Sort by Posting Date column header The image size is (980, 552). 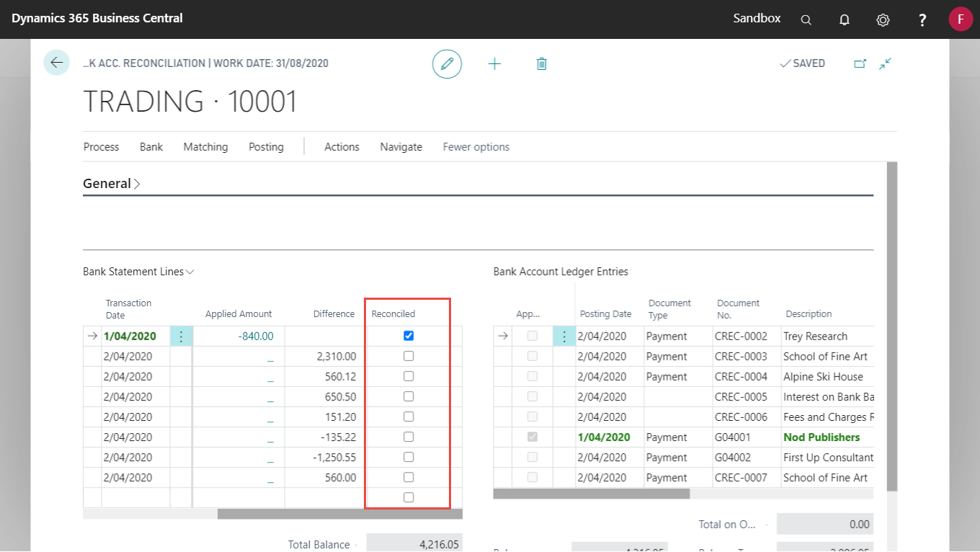pos(605,314)
